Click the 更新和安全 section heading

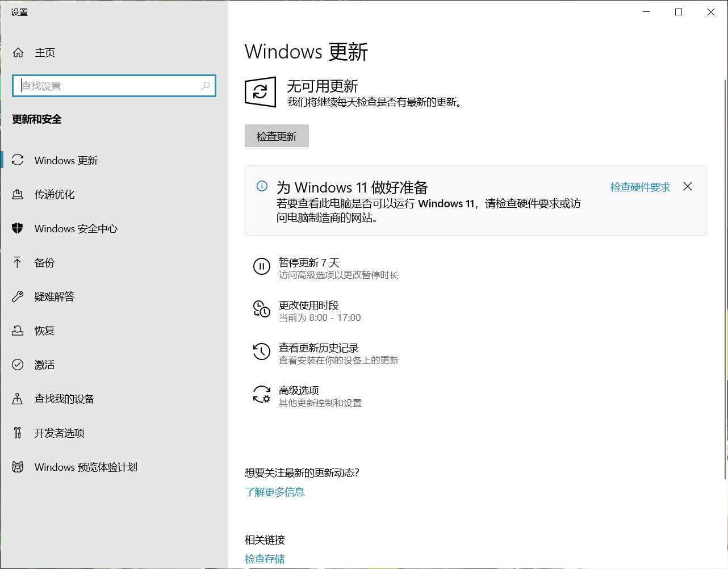coord(37,119)
